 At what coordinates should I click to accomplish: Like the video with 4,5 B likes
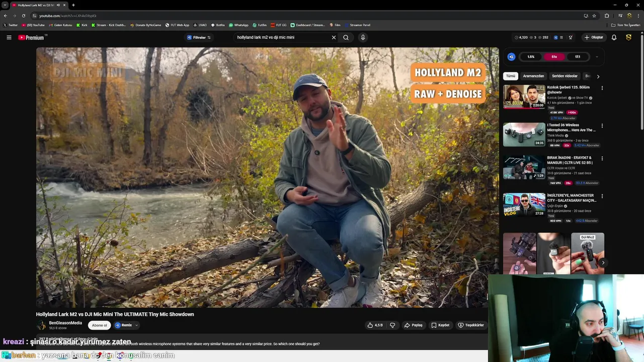(375, 325)
